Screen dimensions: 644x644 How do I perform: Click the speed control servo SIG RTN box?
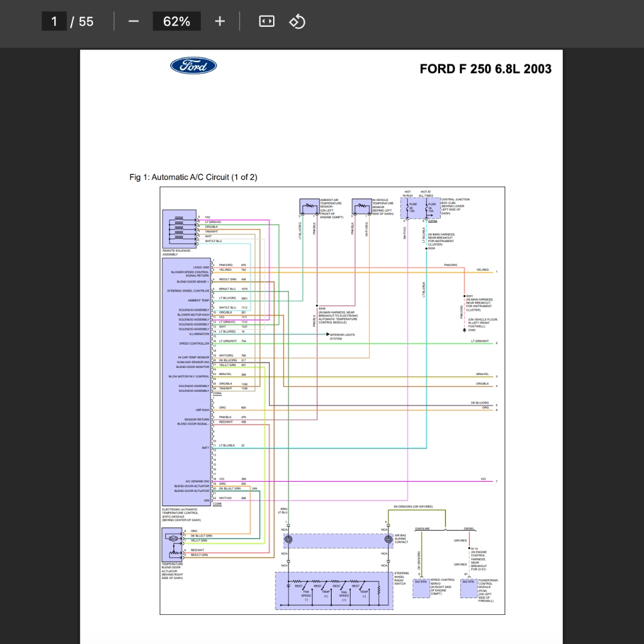pyautogui.click(x=421, y=588)
